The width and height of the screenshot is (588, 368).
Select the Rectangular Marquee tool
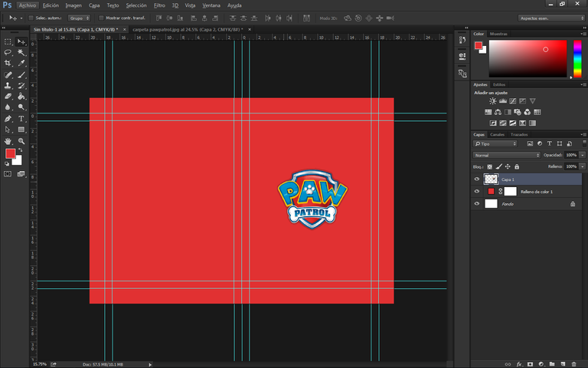(8, 41)
